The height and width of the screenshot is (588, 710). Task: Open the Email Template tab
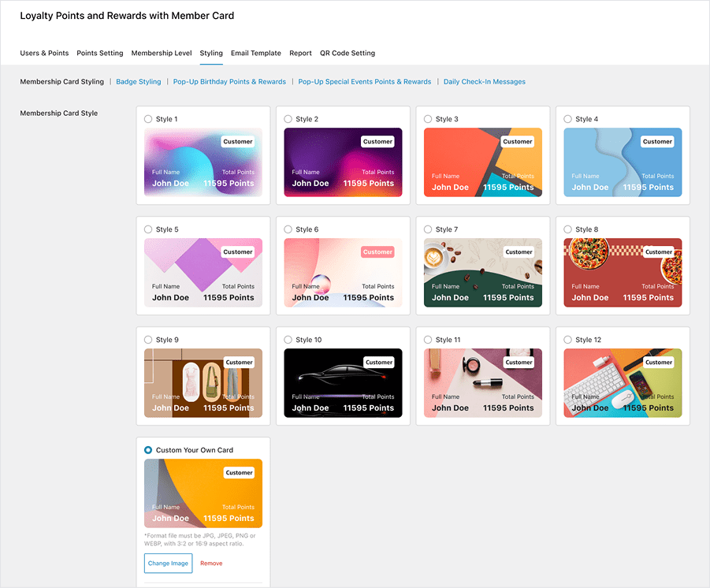pyautogui.click(x=256, y=53)
